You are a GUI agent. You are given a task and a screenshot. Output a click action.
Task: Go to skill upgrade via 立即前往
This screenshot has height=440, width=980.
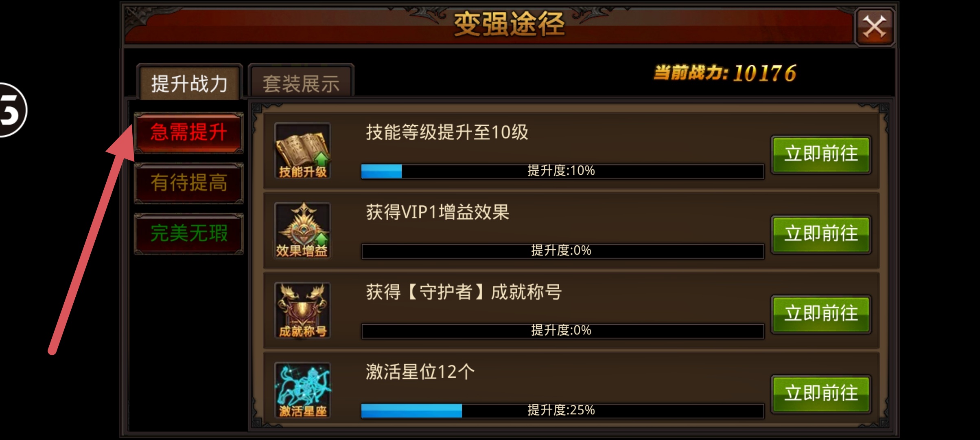tap(821, 155)
